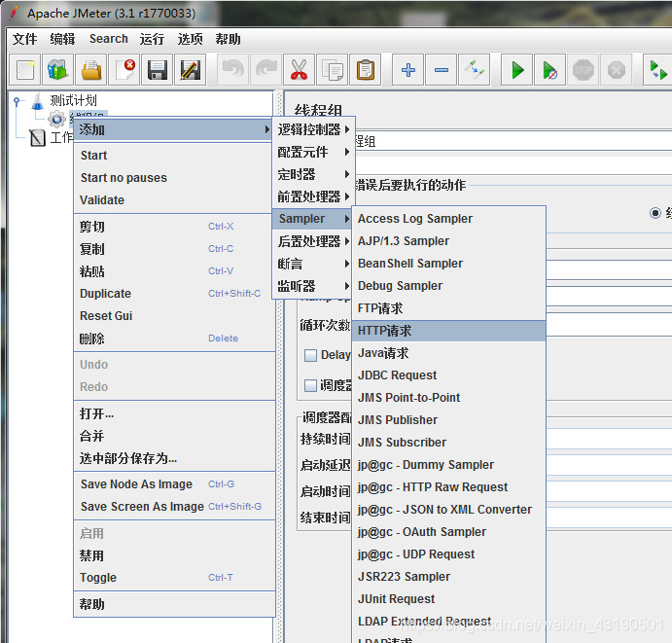The image size is (672, 643).
Task: Click the Expand All plus icon
Action: [x=408, y=69]
